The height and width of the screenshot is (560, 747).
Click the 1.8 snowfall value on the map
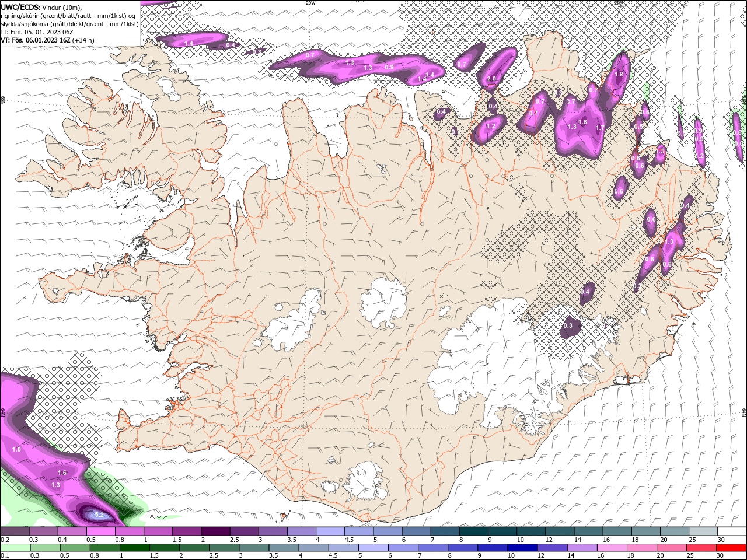[582, 122]
